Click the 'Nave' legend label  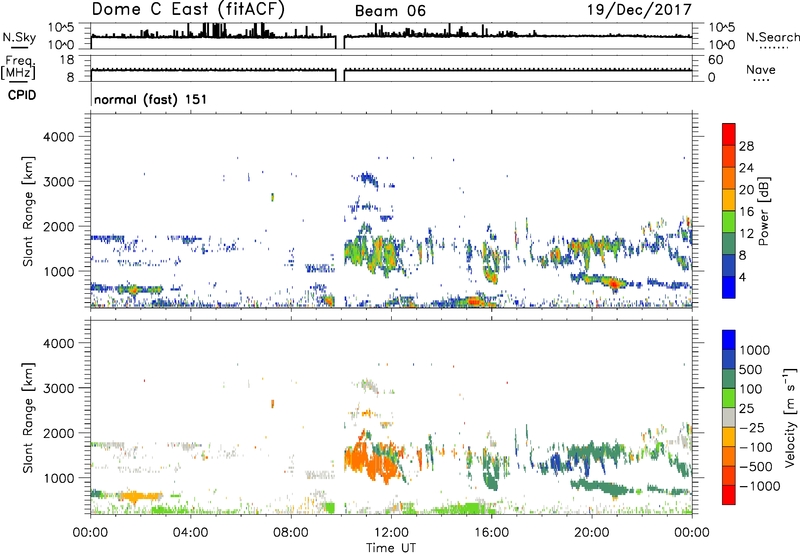coord(761,69)
